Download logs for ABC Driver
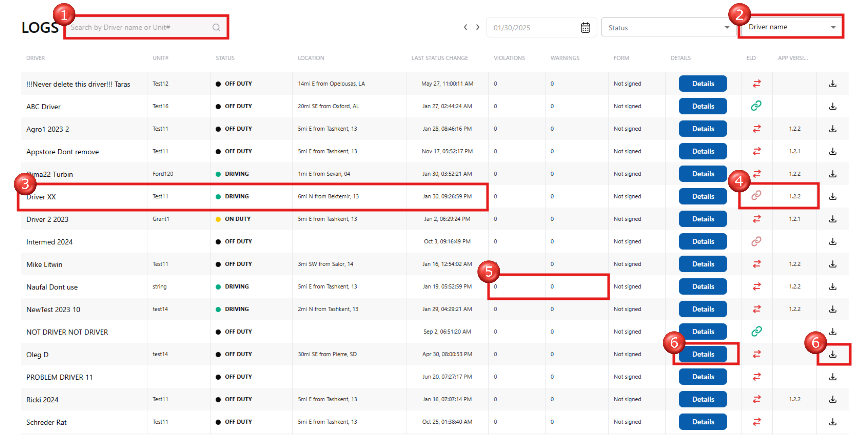Viewport: 868px width, 438px height. click(832, 106)
